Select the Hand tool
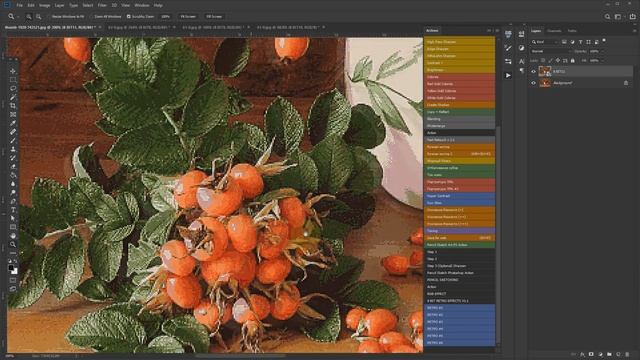Image resolution: width=640 pixels, height=360 pixels. [13, 236]
